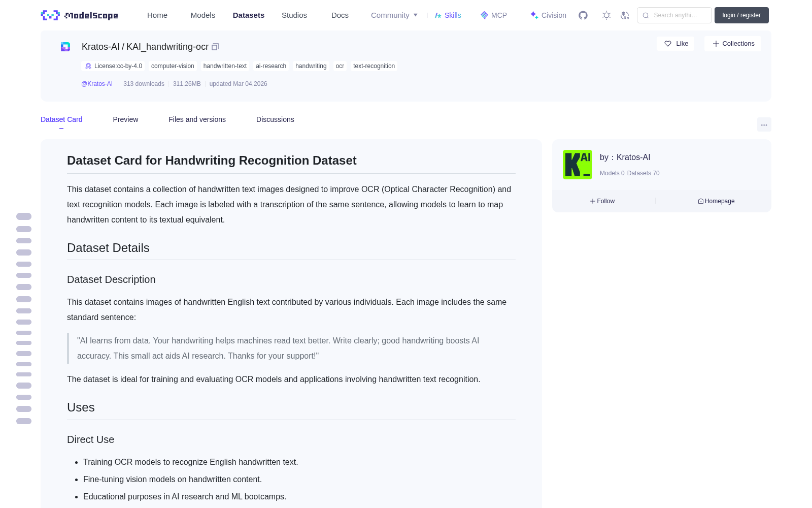
Task: Expand the Community dropdown menu
Action: pos(394,15)
